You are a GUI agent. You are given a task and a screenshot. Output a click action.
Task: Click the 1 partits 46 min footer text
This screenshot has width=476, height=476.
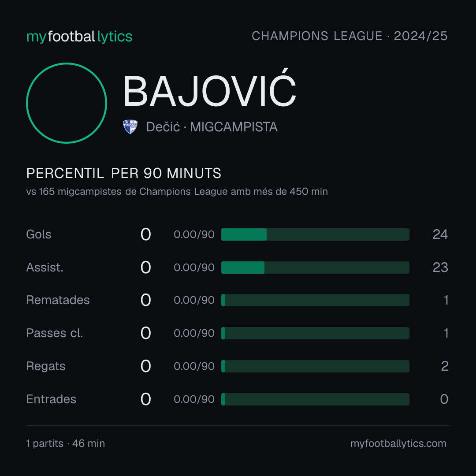pyautogui.click(x=66, y=443)
